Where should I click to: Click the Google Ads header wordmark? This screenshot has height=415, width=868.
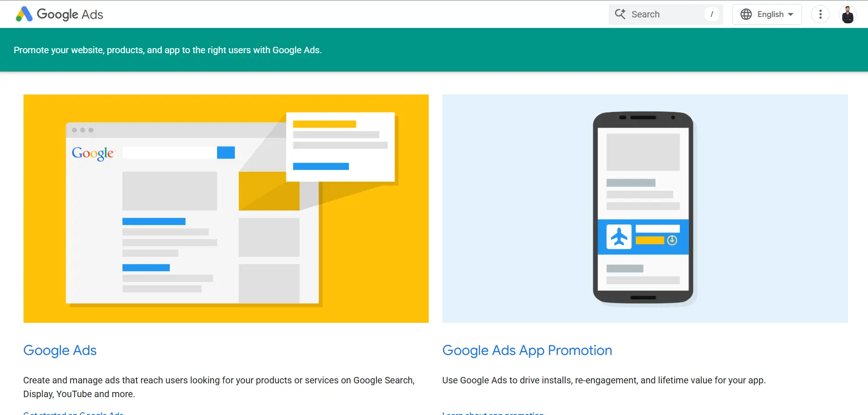pyautogui.click(x=70, y=14)
